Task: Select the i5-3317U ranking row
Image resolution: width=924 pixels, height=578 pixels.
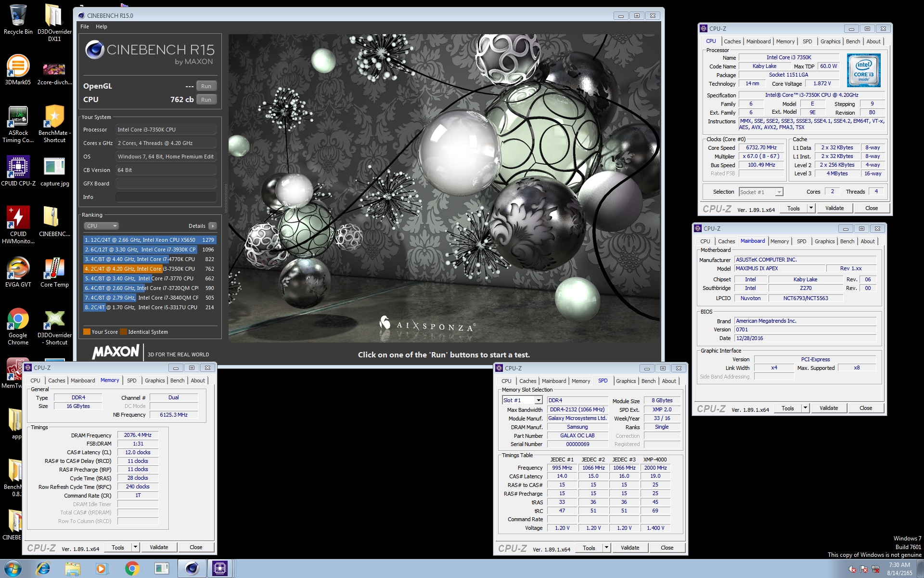Action: tap(149, 307)
